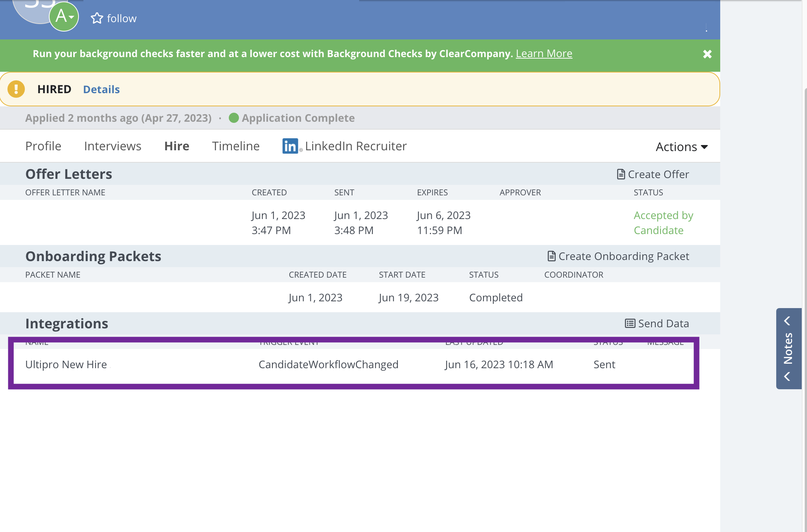Click onboarding created date Jun 1, 2023
This screenshot has height=532, width=807.
pos(316,298)
